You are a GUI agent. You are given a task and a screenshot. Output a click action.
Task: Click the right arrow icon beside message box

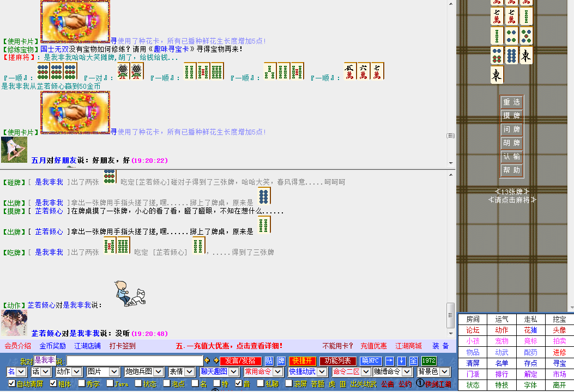(x=216, y=360)
